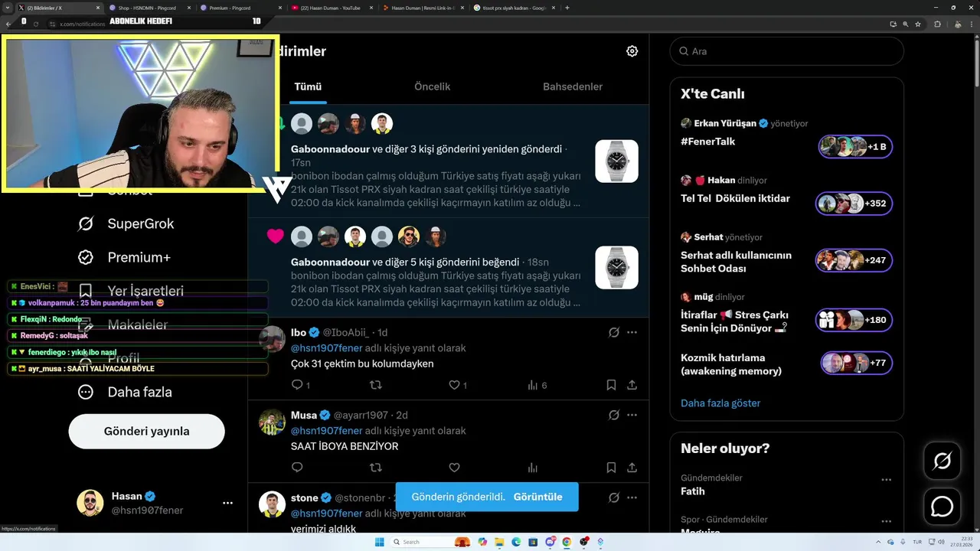Open Grok icon on Musa's post
Screen dimensions: 980x551
coord(613,415)
